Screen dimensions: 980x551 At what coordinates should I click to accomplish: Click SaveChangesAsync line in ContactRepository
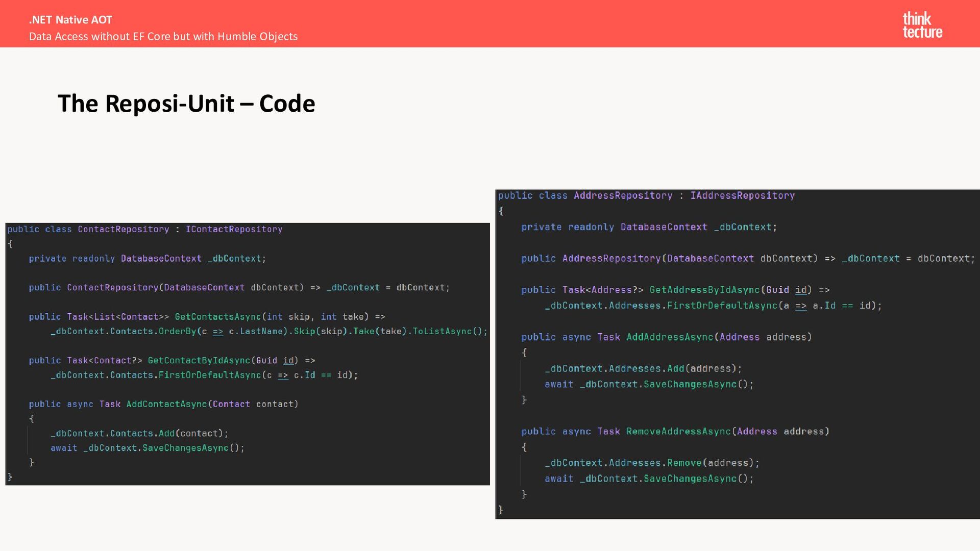click(x=148, y=448)
